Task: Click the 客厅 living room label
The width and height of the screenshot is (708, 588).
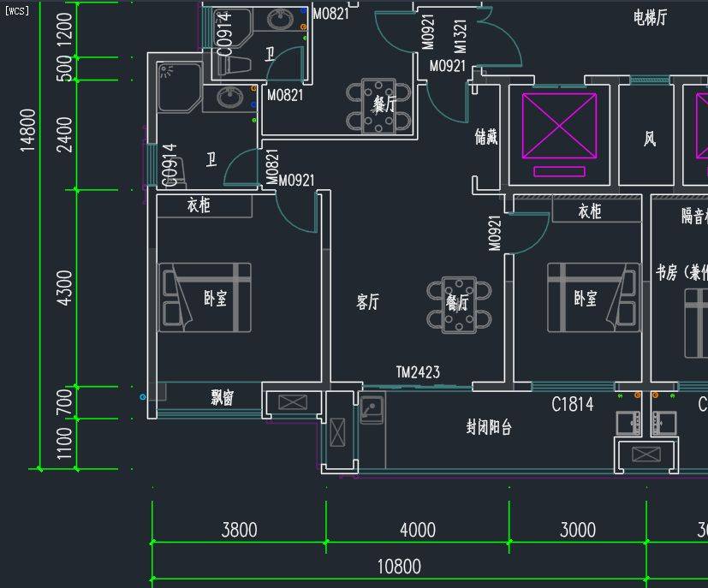Action: coord(367,302)
